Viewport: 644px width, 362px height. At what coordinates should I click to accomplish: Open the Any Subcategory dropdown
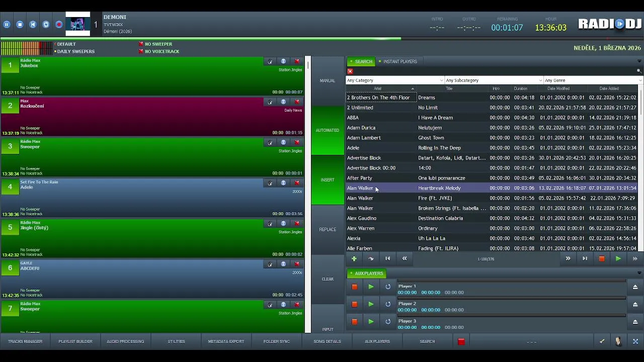[494, 80]
